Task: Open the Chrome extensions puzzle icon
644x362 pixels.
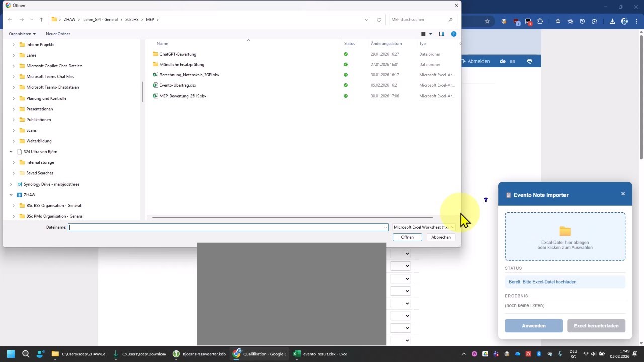Action: pyautogui.click(x=540, y=21)
